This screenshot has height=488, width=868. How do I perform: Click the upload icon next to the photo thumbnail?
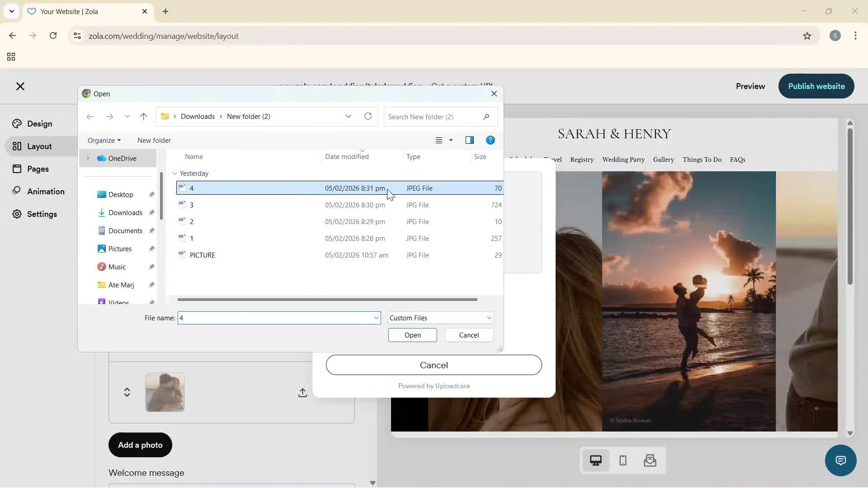click(x=302, y=392)
